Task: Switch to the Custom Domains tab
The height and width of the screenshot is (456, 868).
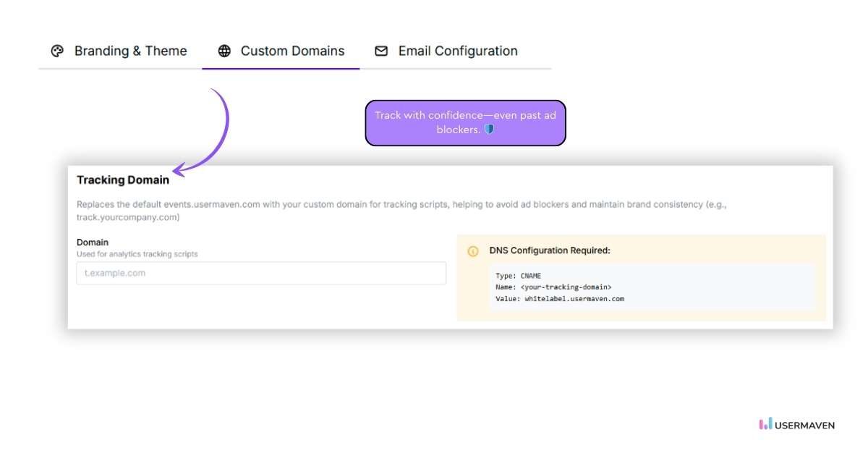Action: pyautogui.click(x=281, y=51)
